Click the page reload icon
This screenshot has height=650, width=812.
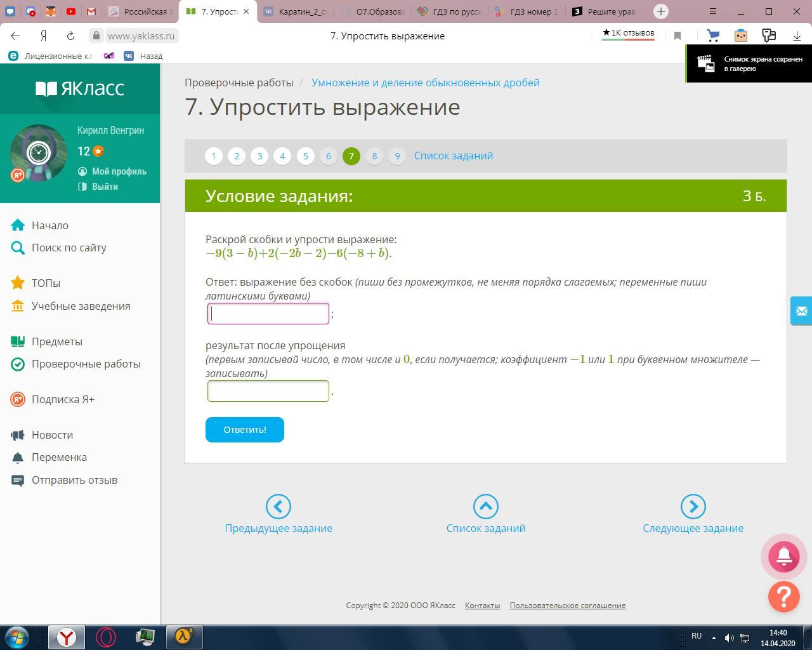[70, 36]
